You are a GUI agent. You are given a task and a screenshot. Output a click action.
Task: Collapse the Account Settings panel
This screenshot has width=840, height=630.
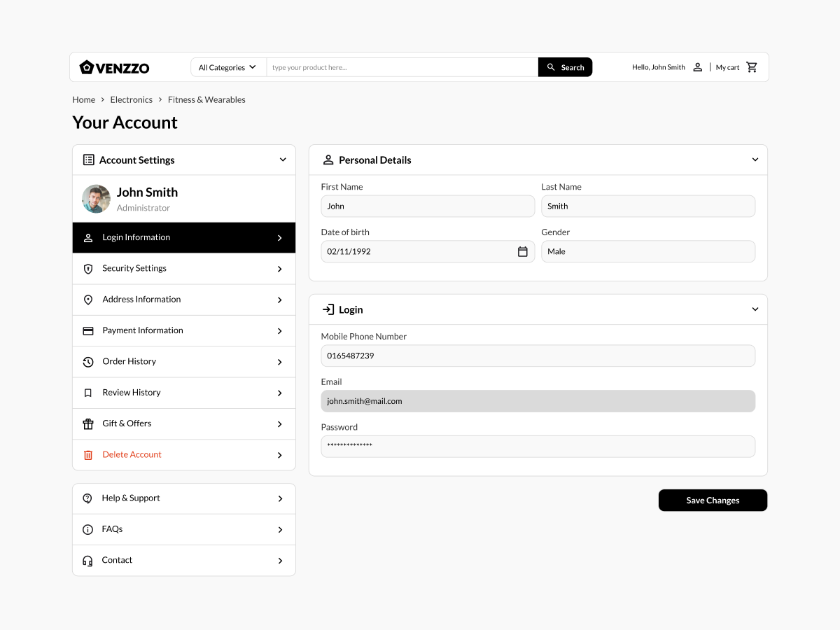[x=283, y=160]
